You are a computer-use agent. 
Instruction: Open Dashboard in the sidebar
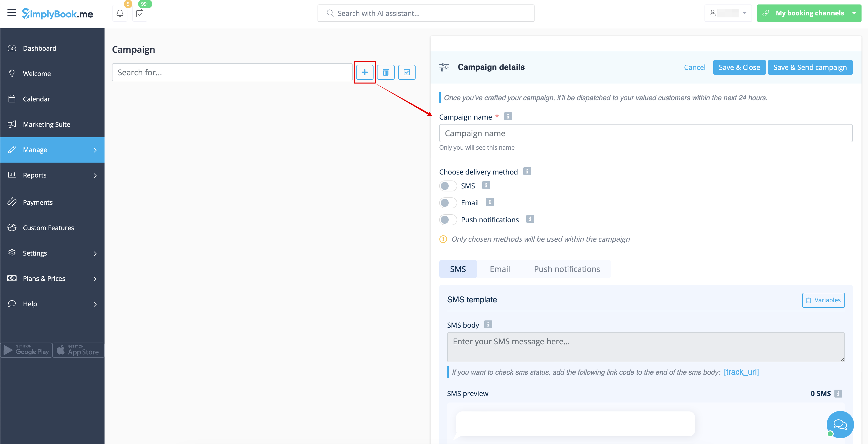click(52, 48)
